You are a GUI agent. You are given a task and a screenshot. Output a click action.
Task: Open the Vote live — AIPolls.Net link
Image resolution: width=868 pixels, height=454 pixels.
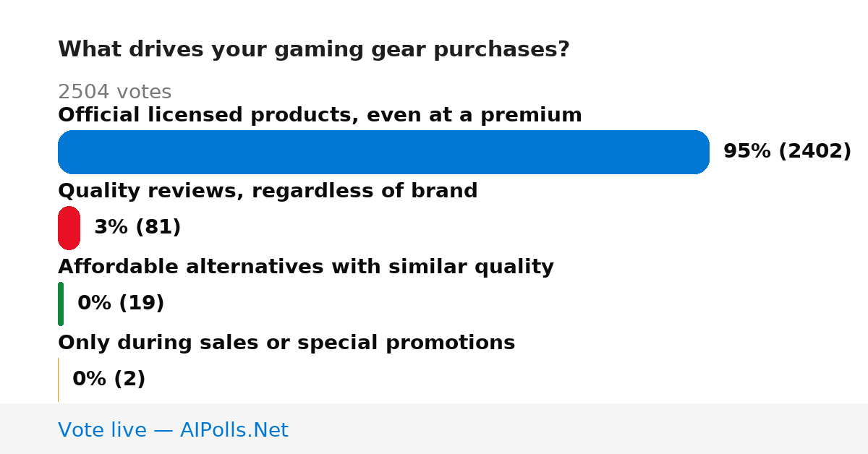173,430
